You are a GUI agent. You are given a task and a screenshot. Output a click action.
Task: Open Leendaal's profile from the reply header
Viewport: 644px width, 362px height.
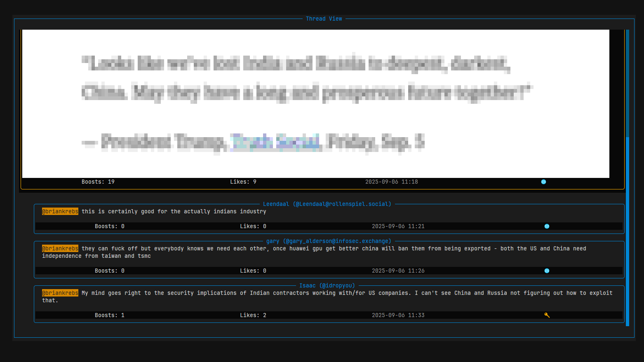(x=327, y=204)
